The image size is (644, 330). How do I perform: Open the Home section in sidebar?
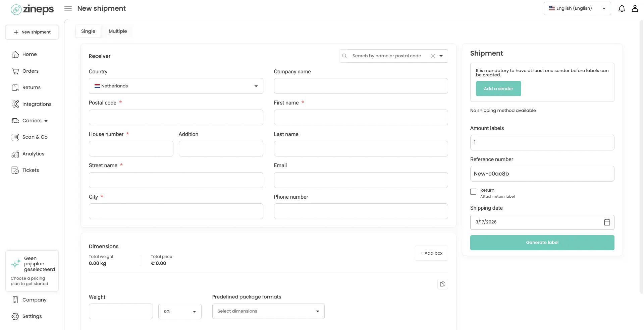[x=30, y=54]
